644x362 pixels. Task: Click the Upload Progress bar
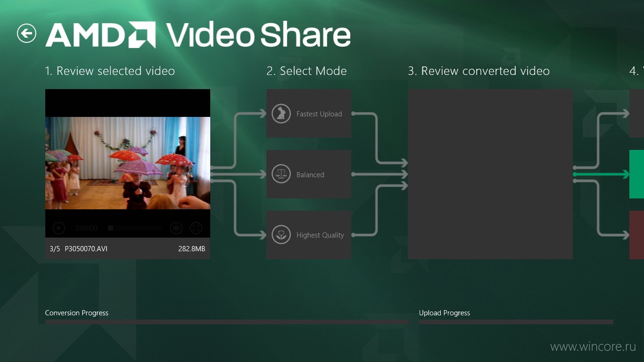point(516,322)
